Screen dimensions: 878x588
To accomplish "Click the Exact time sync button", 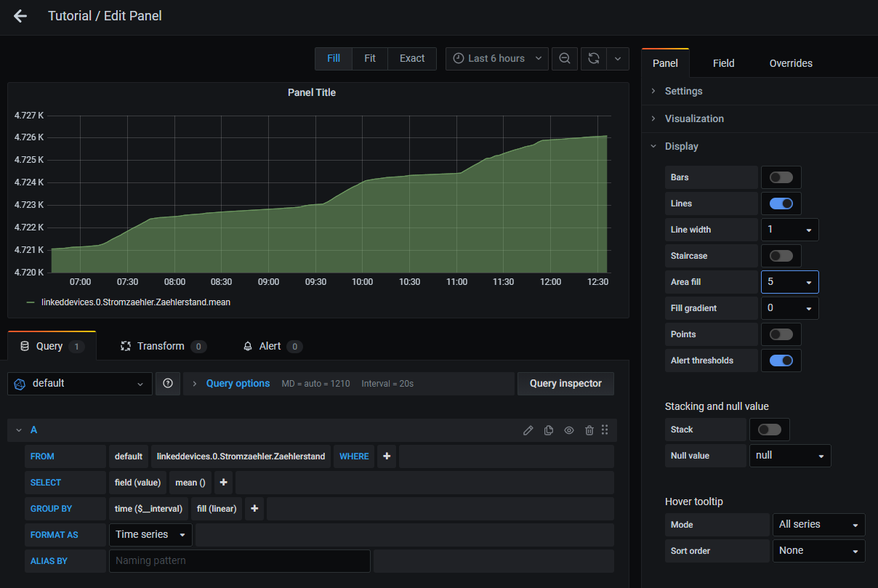I will 411,58.
